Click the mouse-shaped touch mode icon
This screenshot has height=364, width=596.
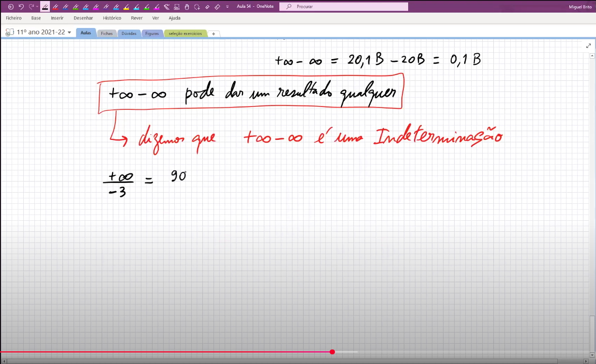point(187,7)
